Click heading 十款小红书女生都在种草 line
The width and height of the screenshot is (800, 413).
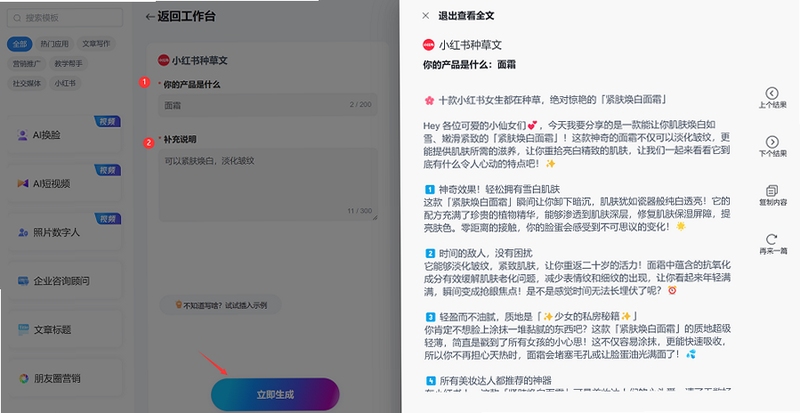click(x=545, y=100)
